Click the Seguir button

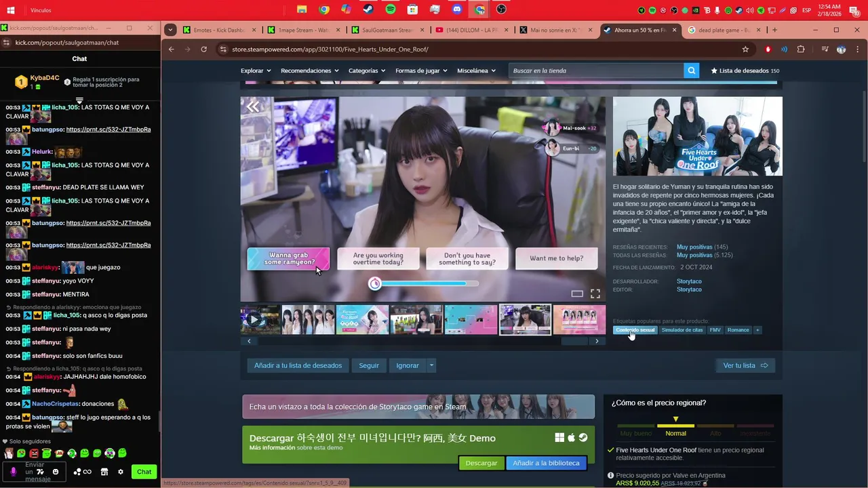369,365
